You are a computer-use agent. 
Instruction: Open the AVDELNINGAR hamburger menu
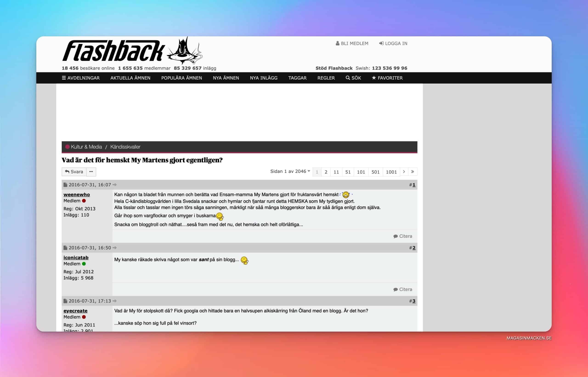point(81,78)
